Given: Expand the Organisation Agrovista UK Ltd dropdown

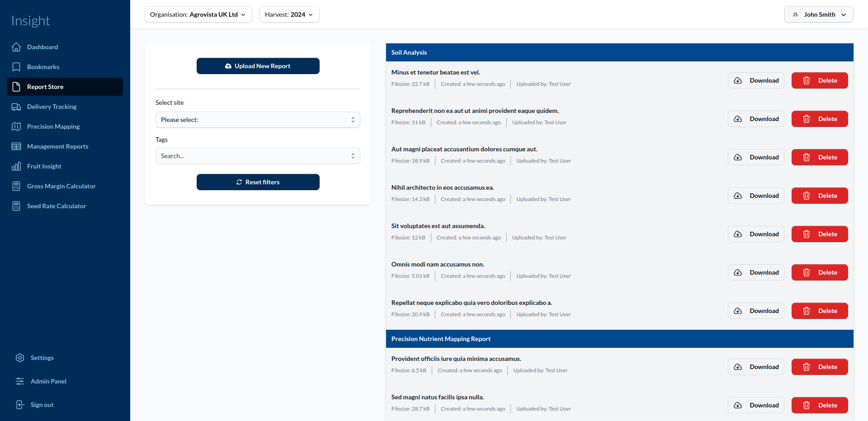Looking at the screenshot, I should coord(198,14).
